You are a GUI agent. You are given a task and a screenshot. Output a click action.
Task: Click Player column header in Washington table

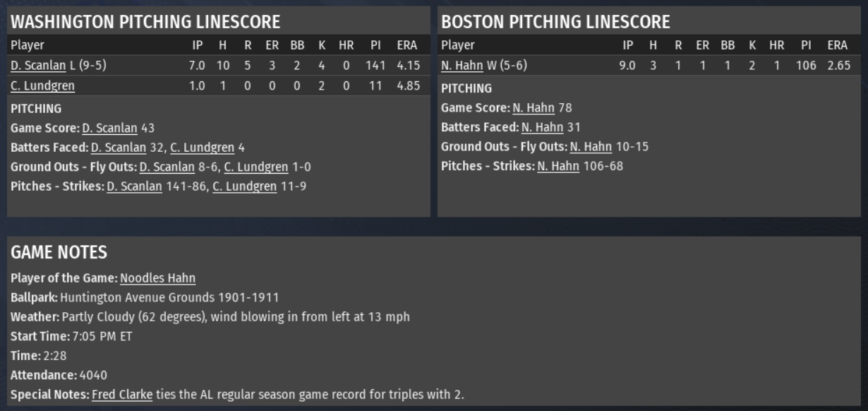(27, 45)
